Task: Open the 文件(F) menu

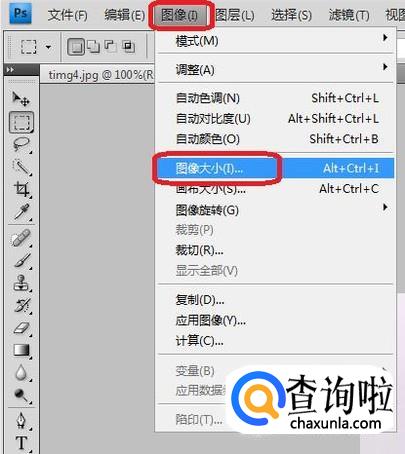Action: (67, 15)
